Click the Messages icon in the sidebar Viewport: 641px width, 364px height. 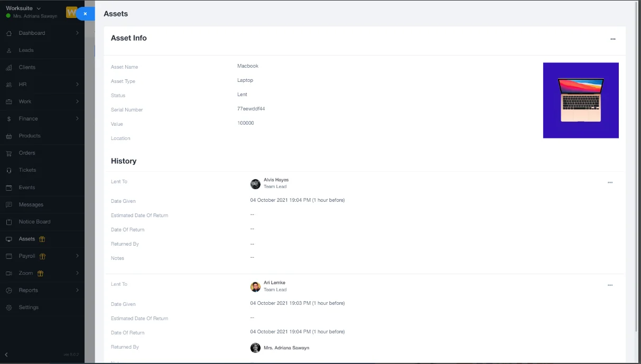8,204
